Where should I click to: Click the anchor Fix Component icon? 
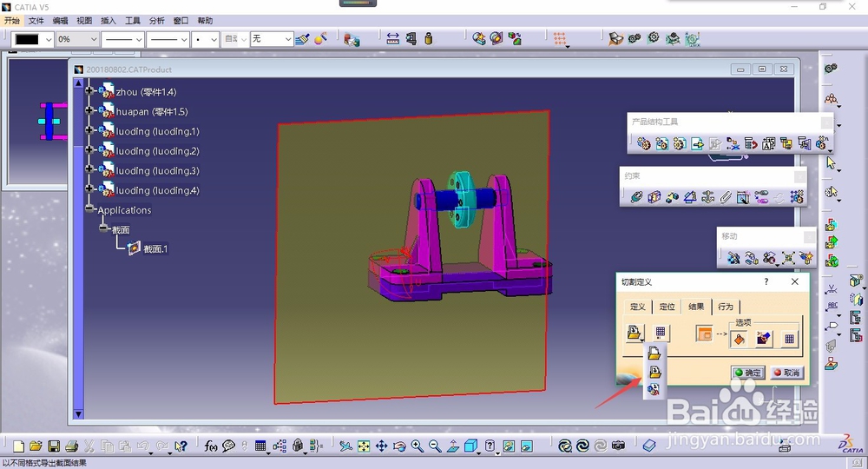707,196
